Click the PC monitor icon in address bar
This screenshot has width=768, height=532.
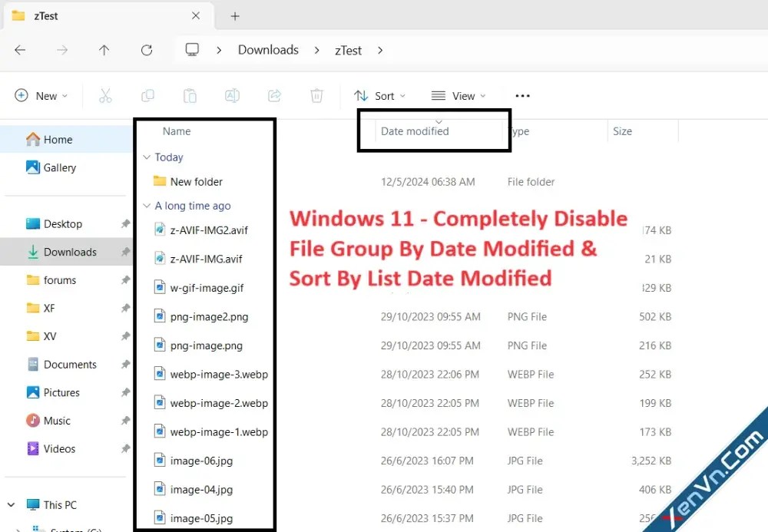pyautogui.click(x=192, y=49)
